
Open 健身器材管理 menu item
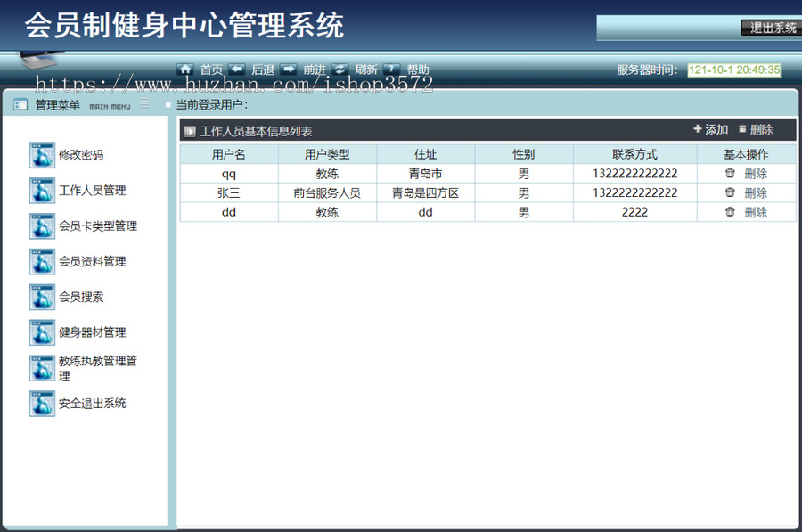coord(92,332)
